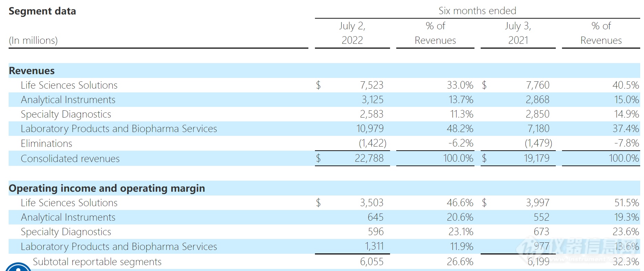This screenshot has width=644, height=271.
Task: Click the 3,125 Analytical Instruments value
Action: coord(372,100)
